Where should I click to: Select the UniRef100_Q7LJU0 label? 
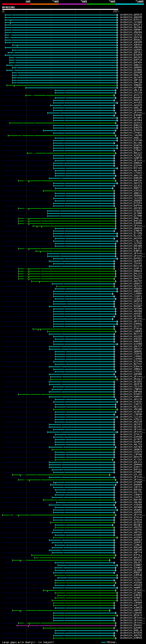131,475
